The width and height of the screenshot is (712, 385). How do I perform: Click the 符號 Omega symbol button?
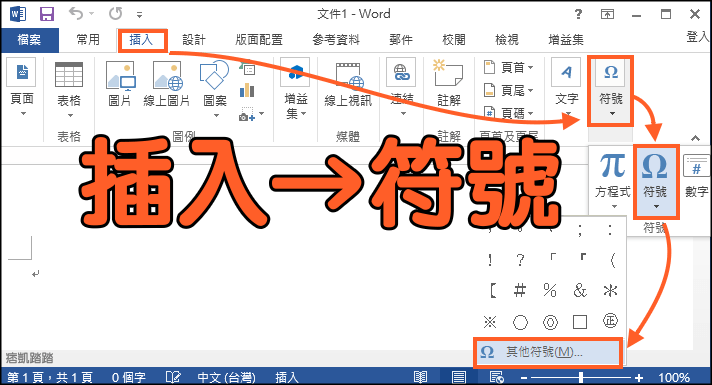655,182
